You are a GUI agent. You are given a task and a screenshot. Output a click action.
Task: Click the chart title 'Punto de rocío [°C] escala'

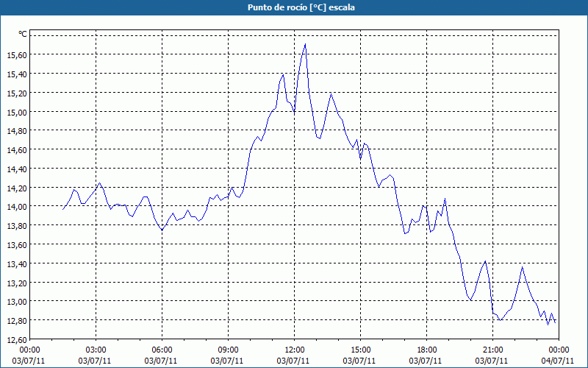coord(301,7)
